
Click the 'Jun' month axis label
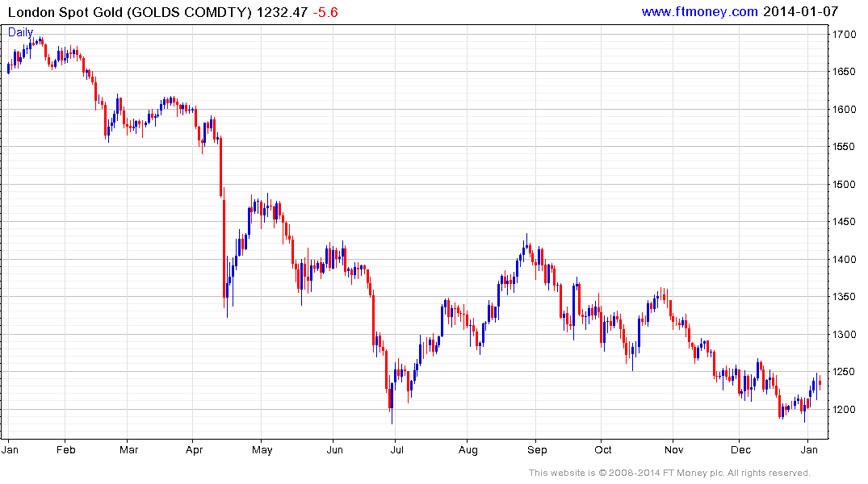[x=335, y=449]
